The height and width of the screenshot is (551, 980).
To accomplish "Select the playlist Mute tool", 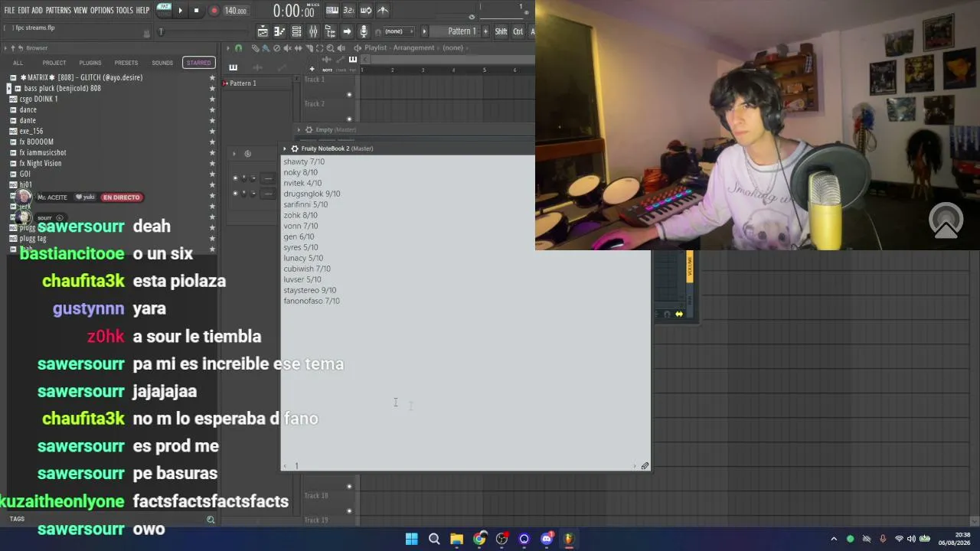I will (287, 48).
